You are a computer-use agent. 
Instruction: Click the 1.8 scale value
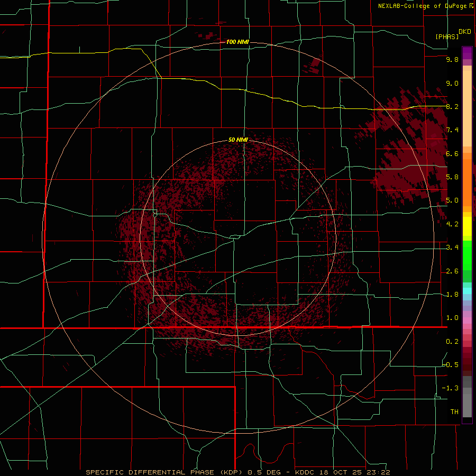tap(452, 295)
